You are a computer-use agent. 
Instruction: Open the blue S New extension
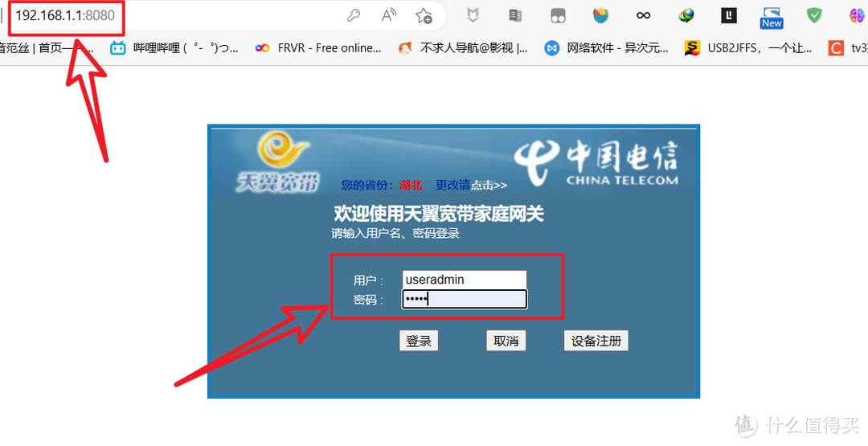click(x=772, y=17)
